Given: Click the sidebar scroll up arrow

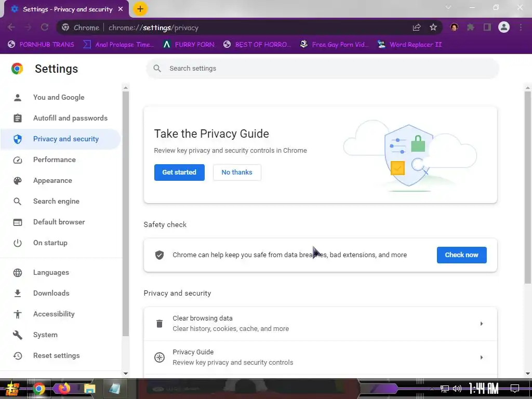Looking at the screenshot, I should click(126, 88).
